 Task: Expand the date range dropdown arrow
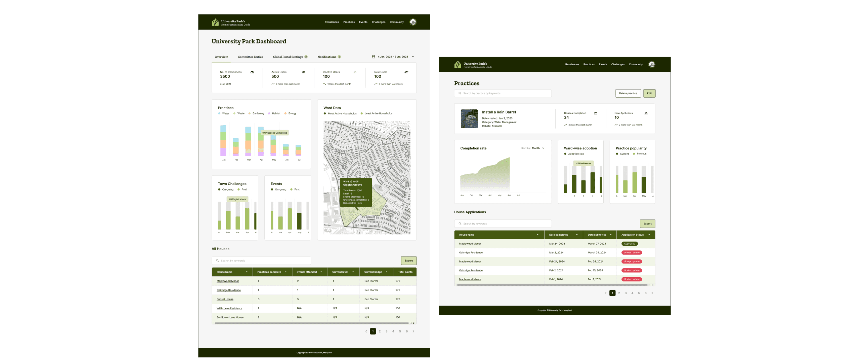[x=413, y=57]
